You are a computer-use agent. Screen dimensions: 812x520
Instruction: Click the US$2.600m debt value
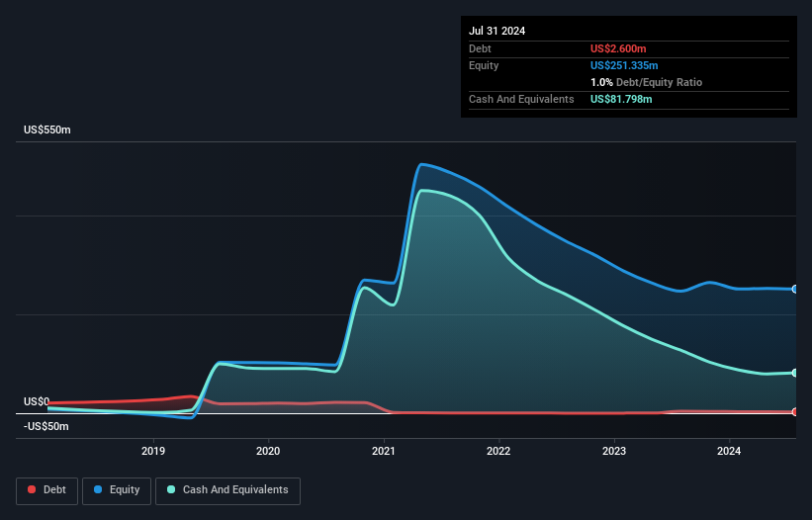click(x=618, y=48)
